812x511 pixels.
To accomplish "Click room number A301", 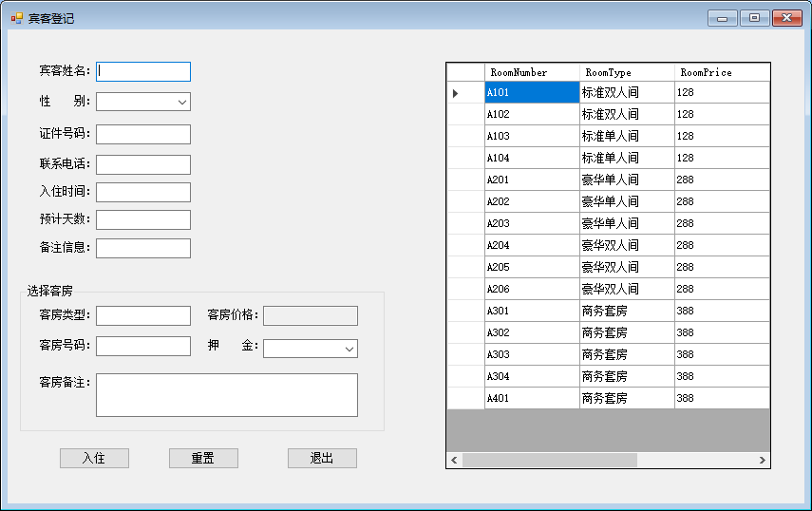I will click(532, 311).
